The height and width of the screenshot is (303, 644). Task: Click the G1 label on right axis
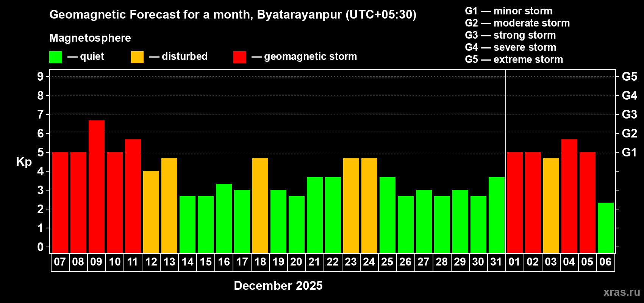(630, 152)
